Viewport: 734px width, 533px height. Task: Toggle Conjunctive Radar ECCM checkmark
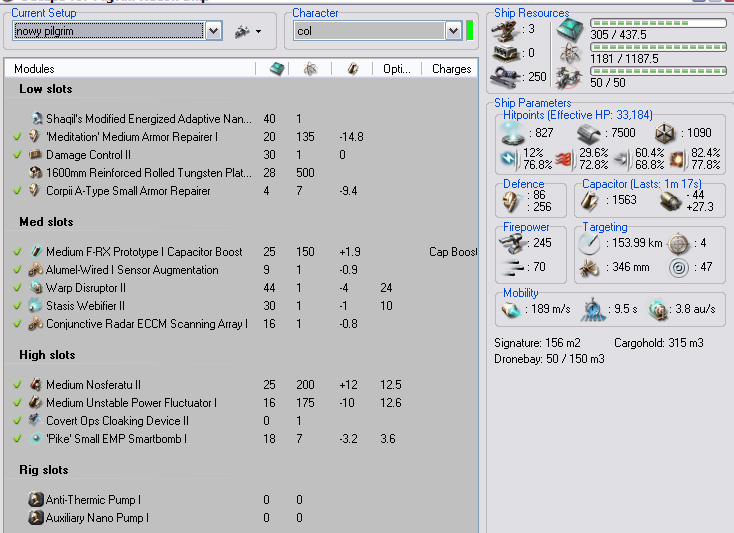click(x=17, y=323)
